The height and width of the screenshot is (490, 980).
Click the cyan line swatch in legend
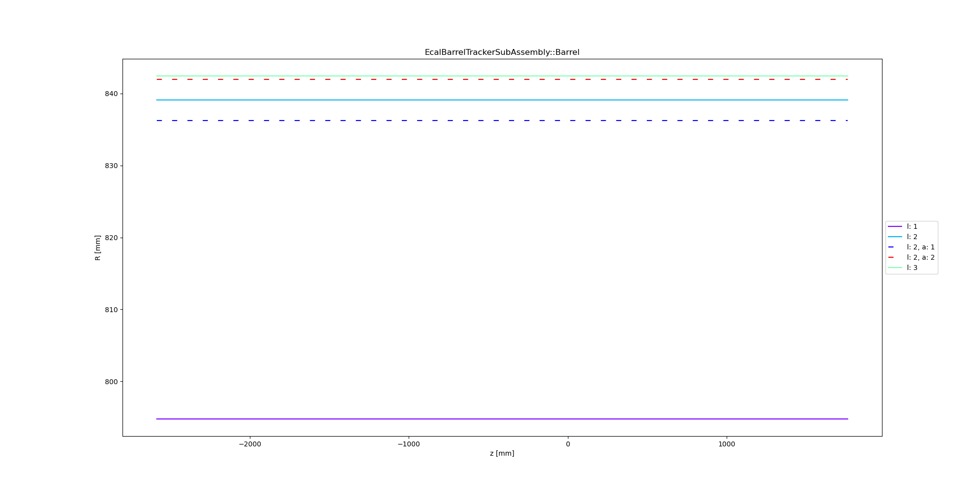click(x=895, y=237)
